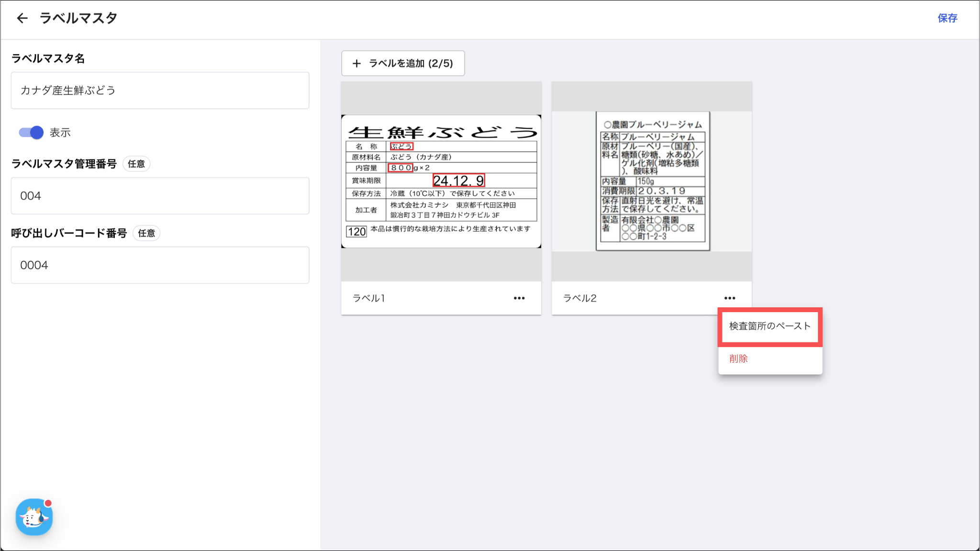
Task: Click the plus icon in ラベルを追加
Action: pyautogui.click(x=356, y=63)
